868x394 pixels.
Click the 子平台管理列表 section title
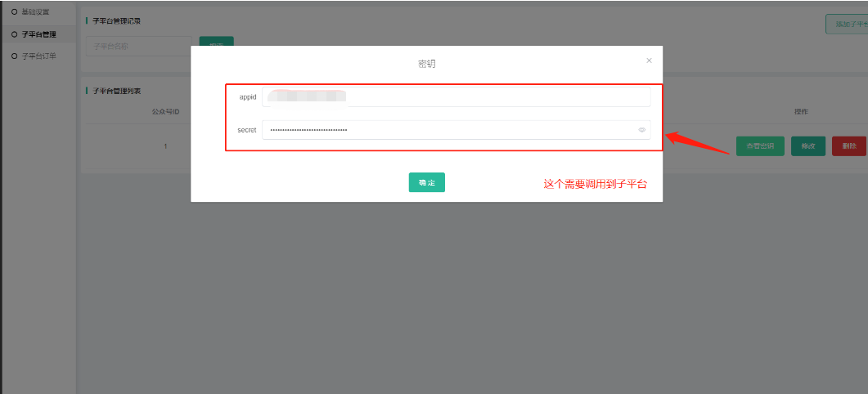point(116,91)
